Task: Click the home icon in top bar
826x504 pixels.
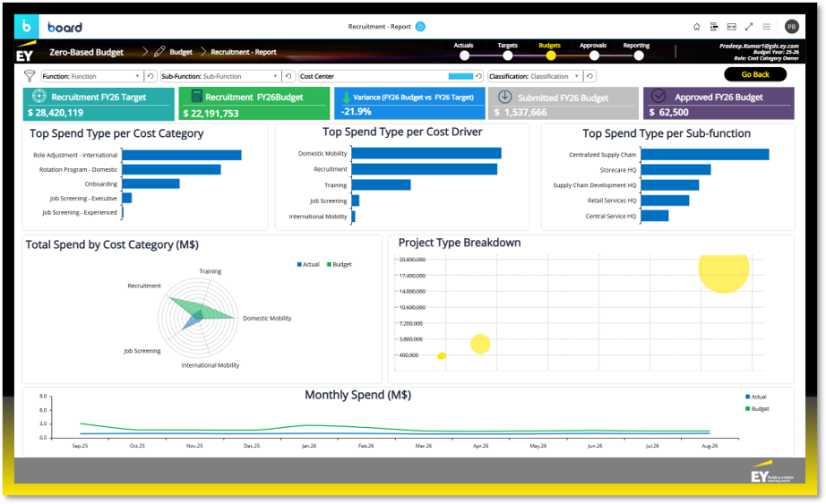Action: (697, 27)
